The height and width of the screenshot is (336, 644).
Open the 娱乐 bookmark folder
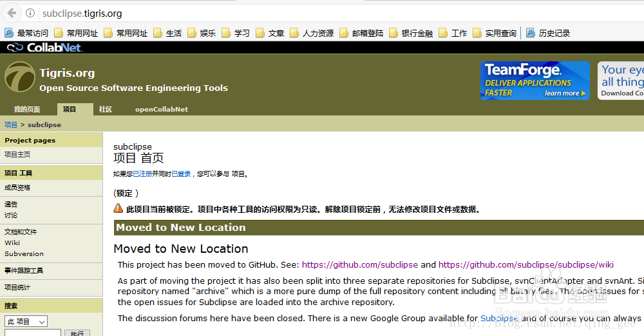tap(202, 33)
